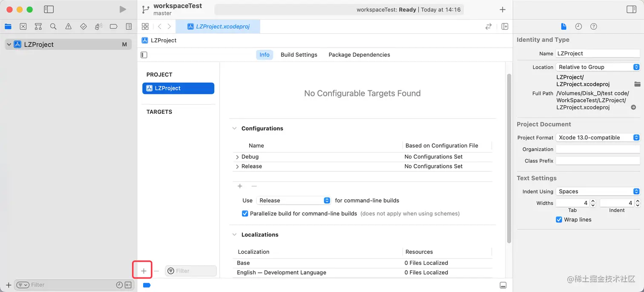Screen dimensions: 644x292
Task: Collapse the Configurations section
Action: coord(234,128)
